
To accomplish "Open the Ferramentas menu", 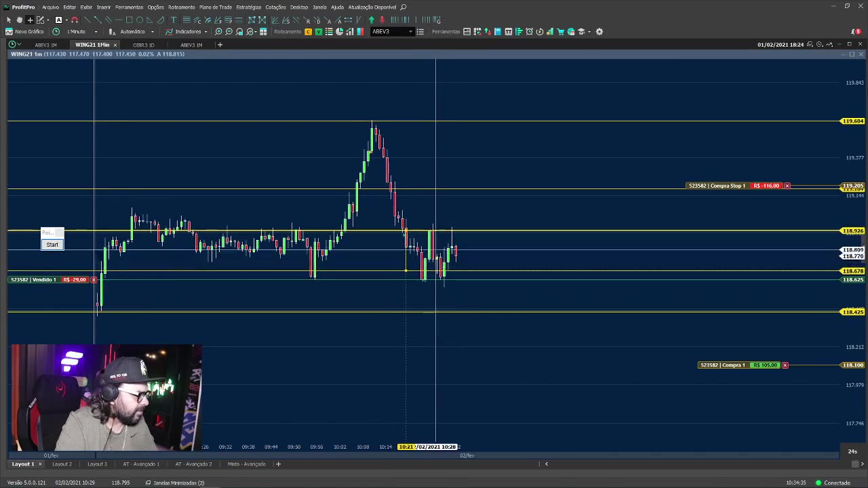I will pyautogui.click(x=129, y=7).
